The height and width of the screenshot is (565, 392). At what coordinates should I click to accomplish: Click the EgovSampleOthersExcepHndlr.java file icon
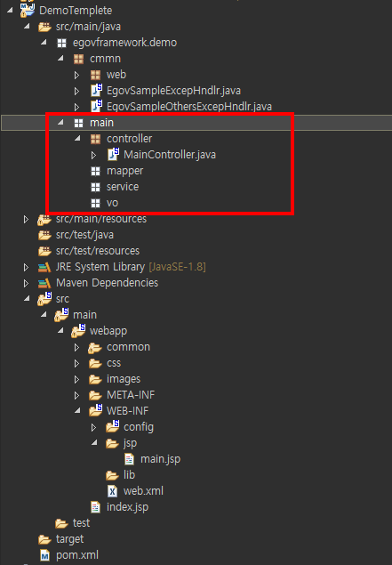coord(96,106)
